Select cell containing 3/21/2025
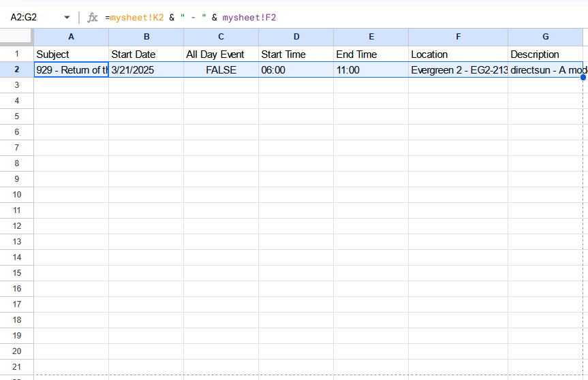 pyautogui.click(x=146, y=70)
